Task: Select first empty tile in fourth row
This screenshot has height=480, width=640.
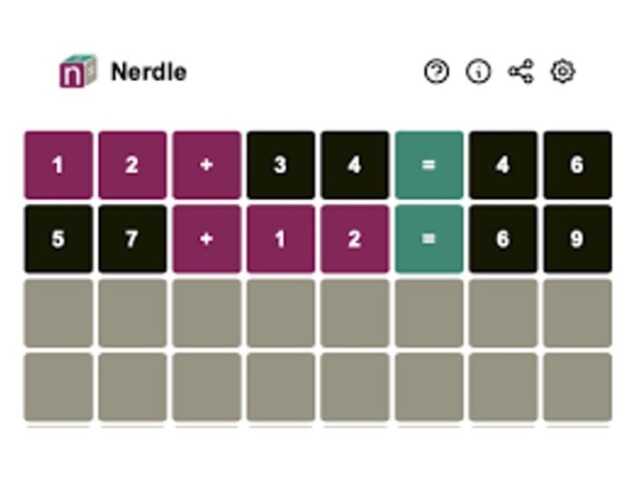Action: click(58, 386)
